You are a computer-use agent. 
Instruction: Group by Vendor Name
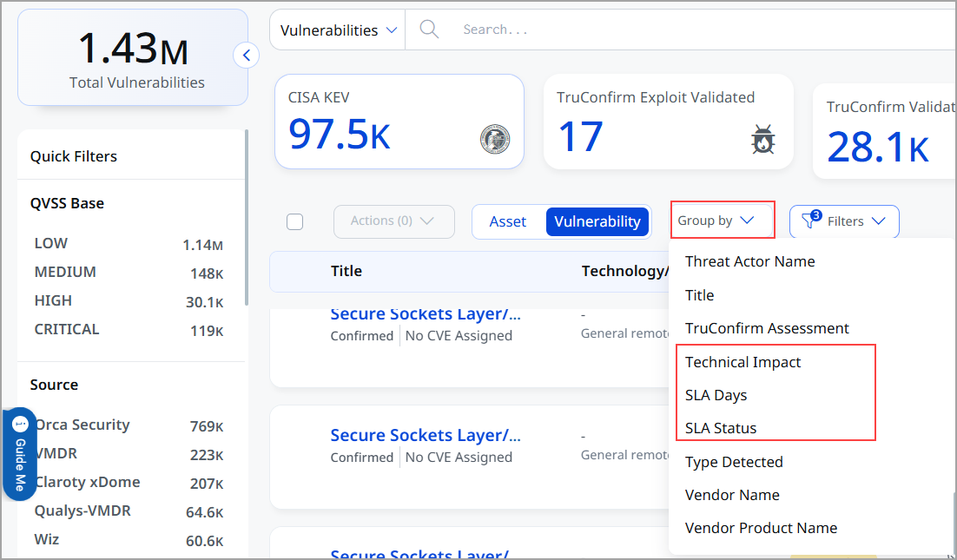point(732,495)
